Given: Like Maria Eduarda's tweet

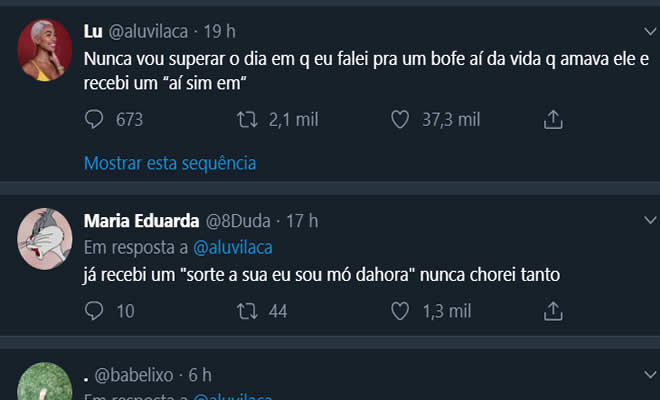Looking at the screenshot, I should (400, 311).
